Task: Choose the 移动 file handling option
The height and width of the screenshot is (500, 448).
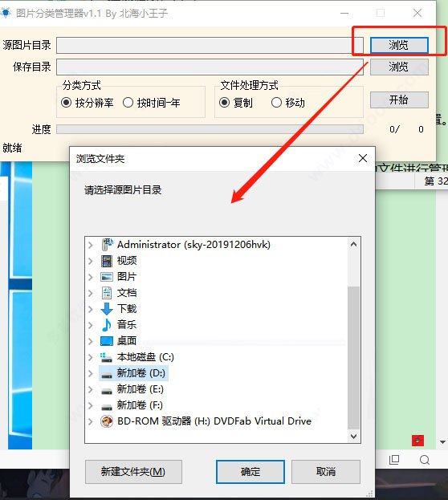Action: (276, 103)
